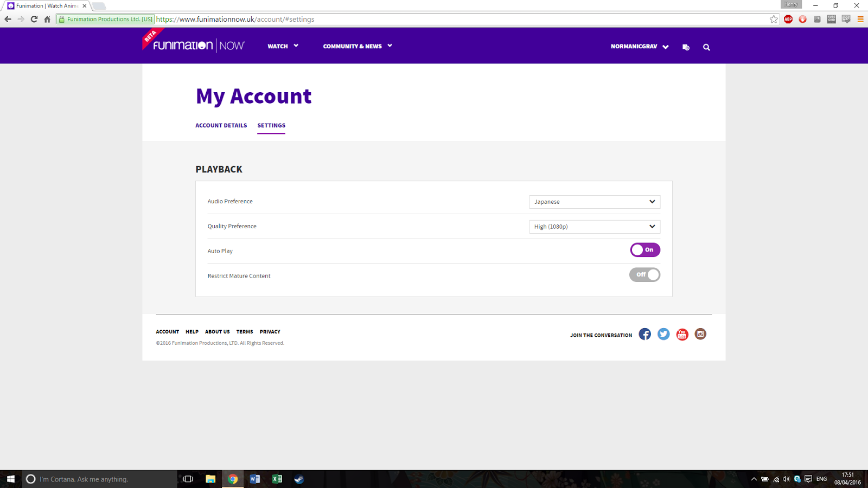Bookmark this page with the star icon
This screenshot has height=488, width=868.
[x=774, y=19]
